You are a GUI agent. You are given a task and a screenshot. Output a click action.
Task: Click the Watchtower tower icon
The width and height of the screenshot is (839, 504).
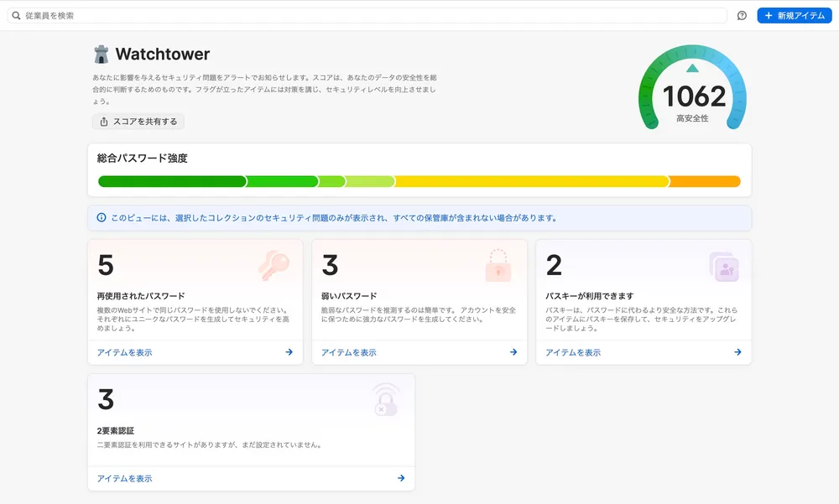(x=102, y=54)
